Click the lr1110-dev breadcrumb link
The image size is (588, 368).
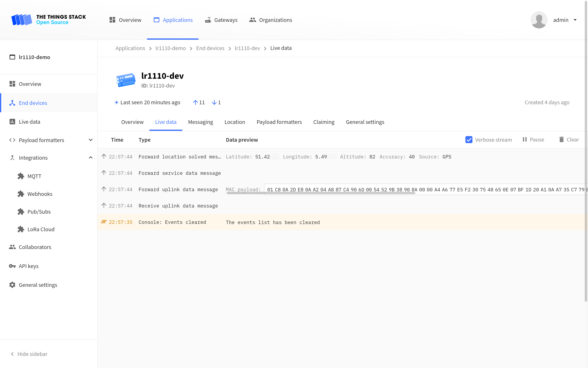[x=247, y=48]
